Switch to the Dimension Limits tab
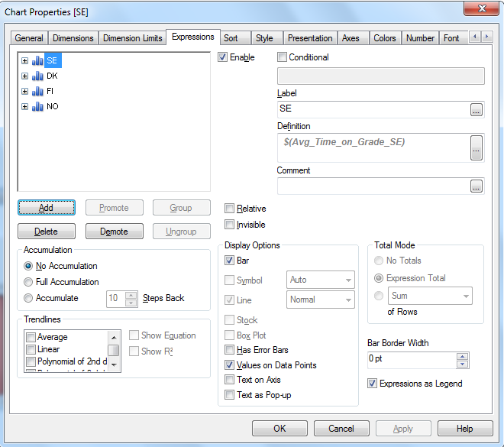 click(x=132, y=38)
